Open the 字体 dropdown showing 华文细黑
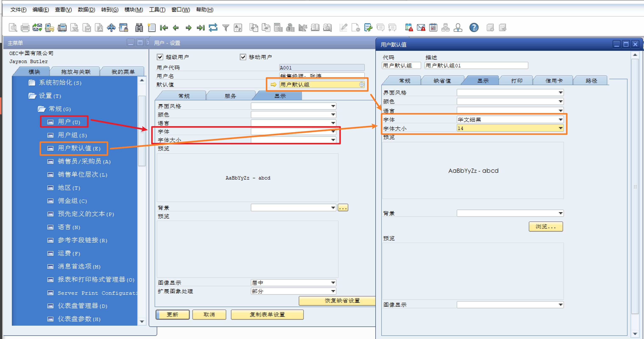This screenshot has height=339, width=644. point(561,120)
